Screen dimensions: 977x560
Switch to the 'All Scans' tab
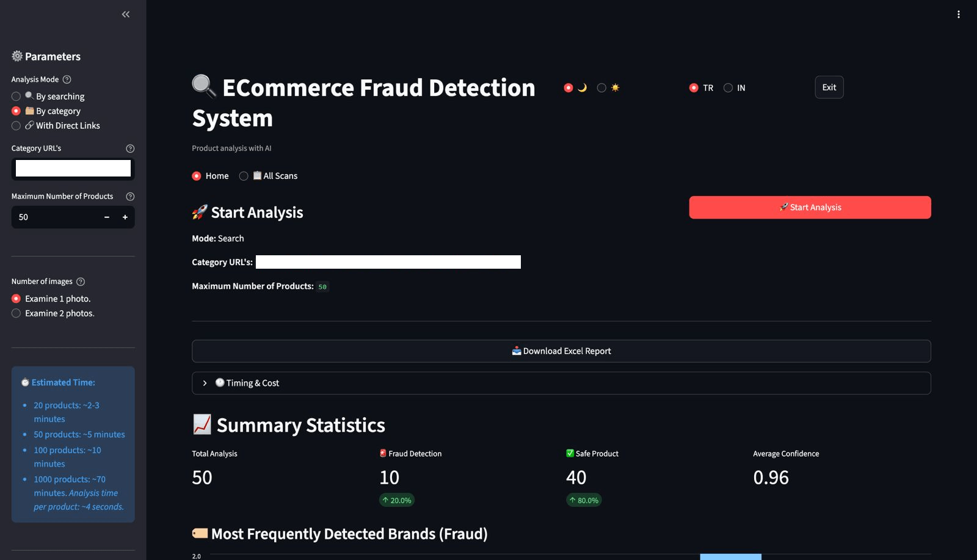[x=244, y=176]
